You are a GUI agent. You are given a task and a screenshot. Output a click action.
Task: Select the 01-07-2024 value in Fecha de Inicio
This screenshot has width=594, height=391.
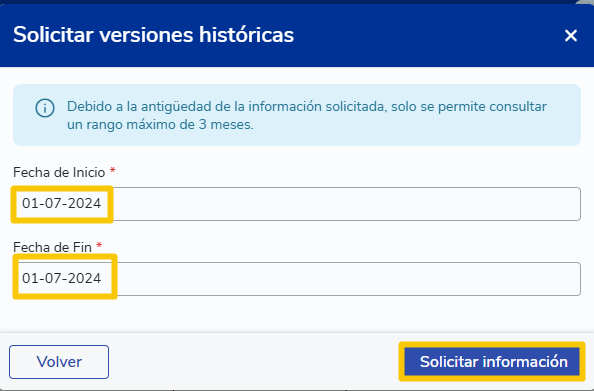tap(62, 203)
